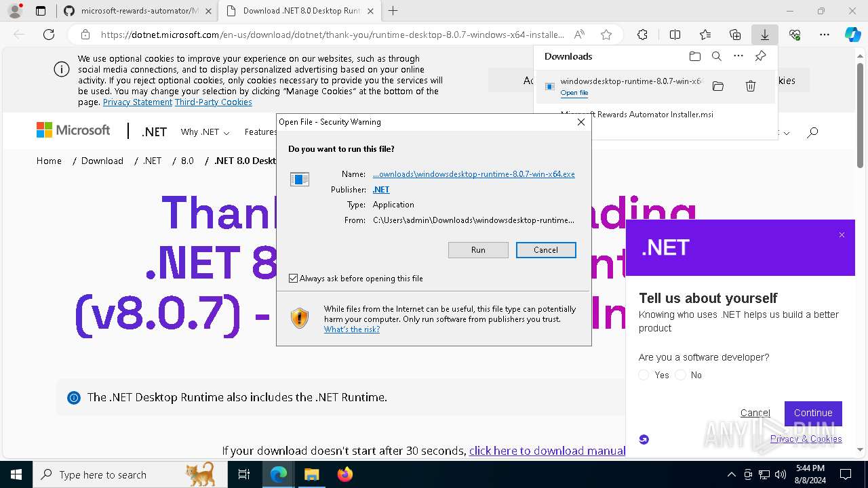Open What's the risk link
Viewport: 868px width, 488px height.
tap(352, 329)
